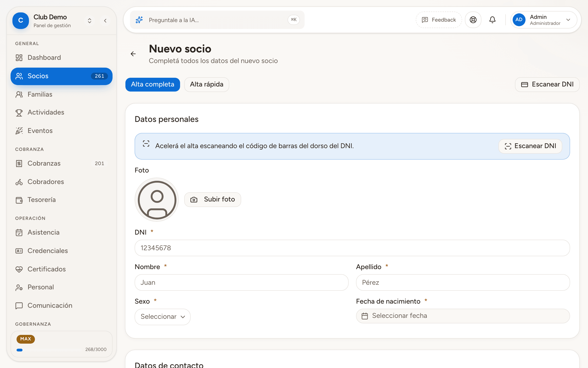Image resolution: width=588 pixels, height=368 pixels.
Task: Click the Nombre input field
Action: point(242,282)
